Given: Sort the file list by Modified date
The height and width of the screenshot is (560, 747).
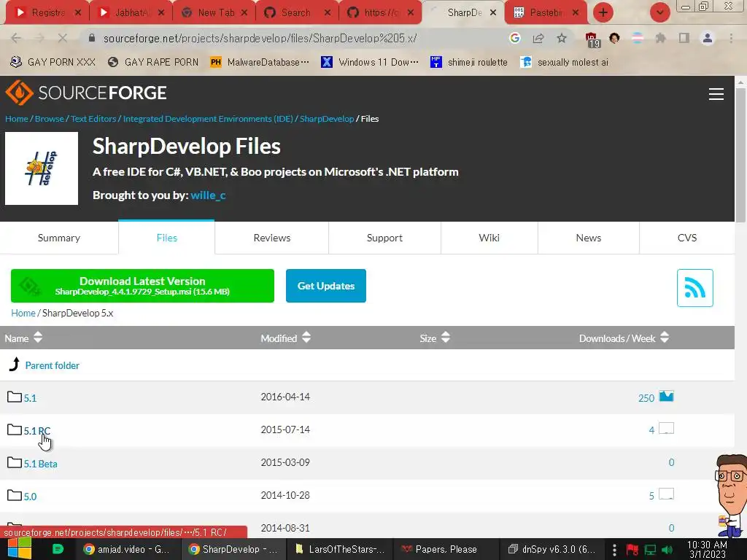Looking at the screenshot, I should (285, 338).
